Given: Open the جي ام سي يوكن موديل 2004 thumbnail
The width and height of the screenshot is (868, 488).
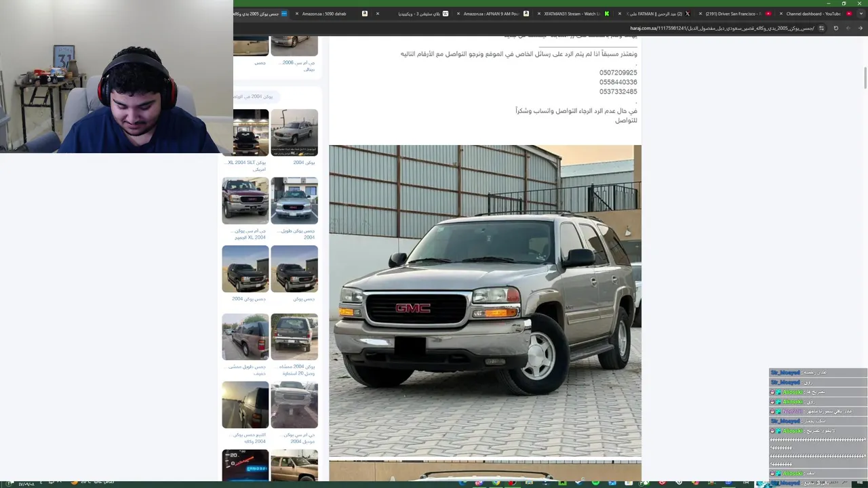Looking at the screenshot, I should tap(294, 405).
